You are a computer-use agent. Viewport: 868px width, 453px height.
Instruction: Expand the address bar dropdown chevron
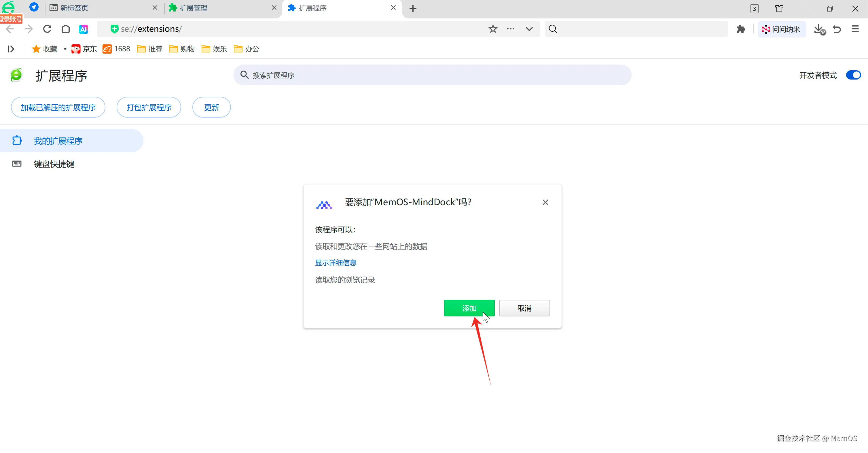point(529,29)
